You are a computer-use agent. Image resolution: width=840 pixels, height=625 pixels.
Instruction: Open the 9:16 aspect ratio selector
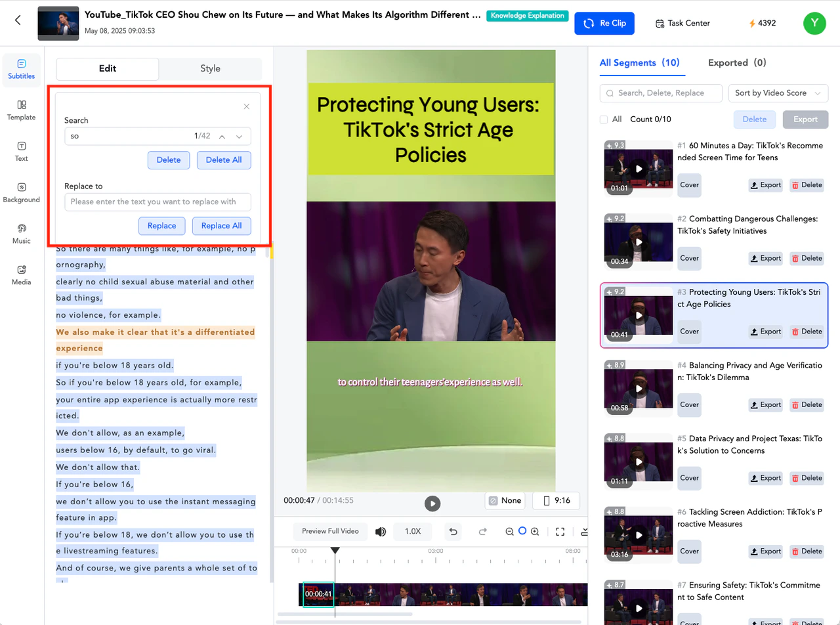(556, 501)
